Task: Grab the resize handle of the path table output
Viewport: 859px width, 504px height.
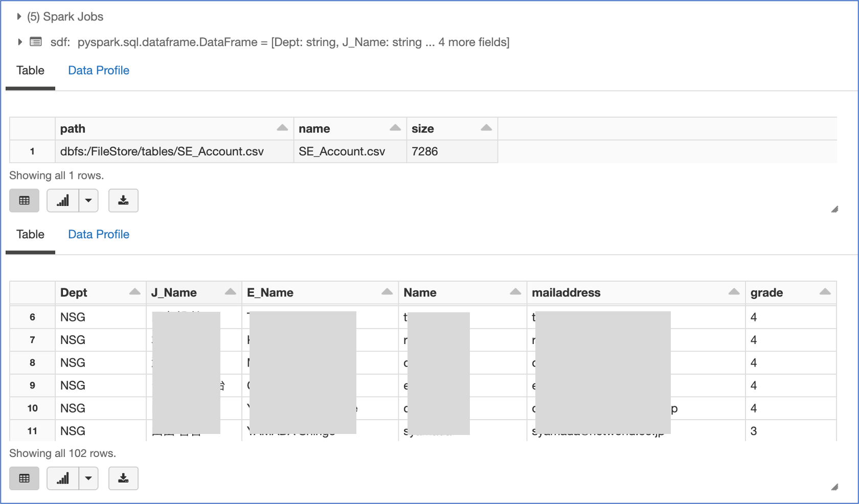Action: coord(834,209)
